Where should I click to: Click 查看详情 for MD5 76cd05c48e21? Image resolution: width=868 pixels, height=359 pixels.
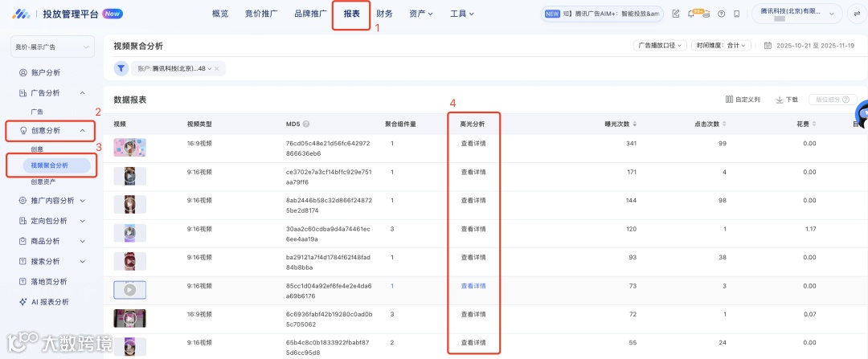click(x=473, y=143)
